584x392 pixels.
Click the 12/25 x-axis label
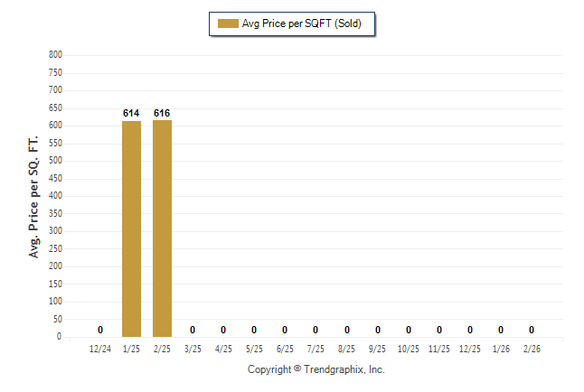click(470, 349)
